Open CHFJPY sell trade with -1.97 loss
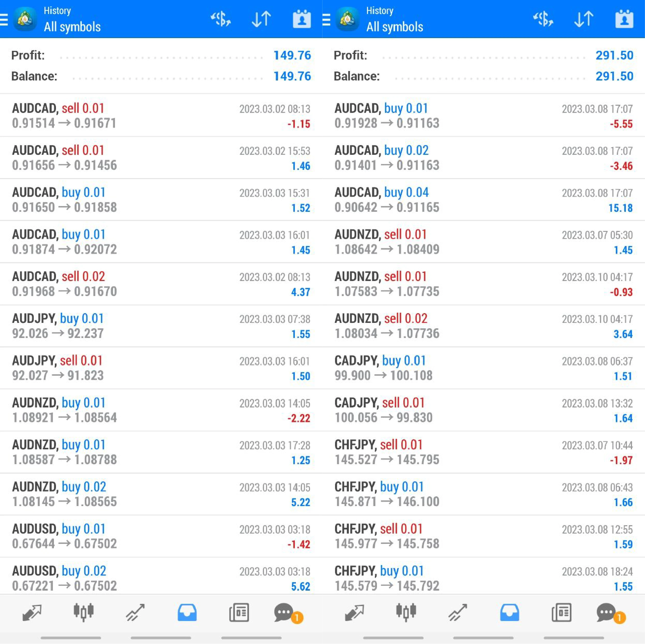 tap(484, 452)
